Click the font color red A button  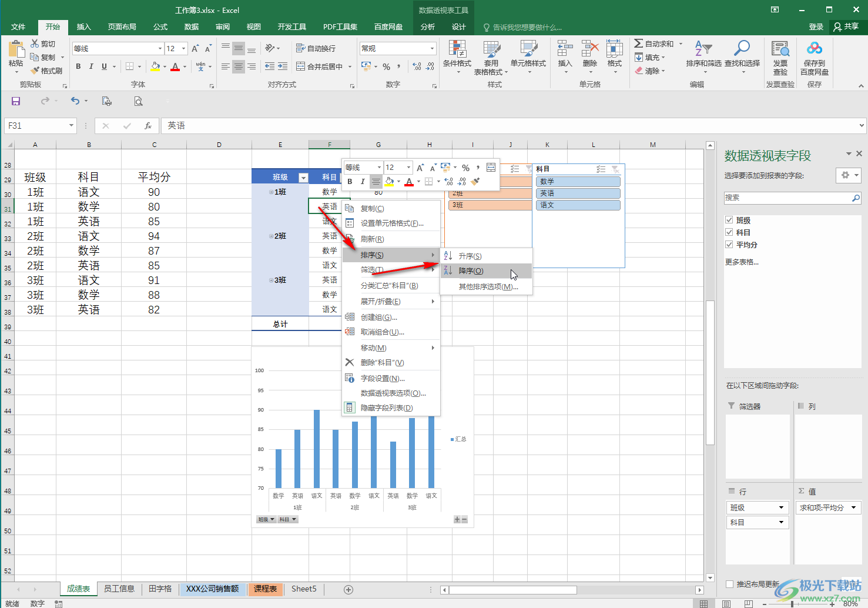(x=175, y=66)
